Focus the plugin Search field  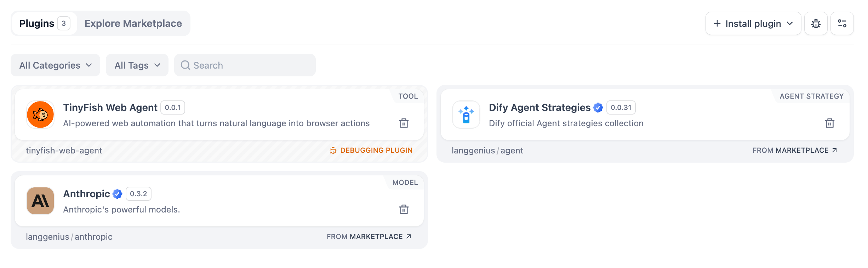(x=245, y=65)
